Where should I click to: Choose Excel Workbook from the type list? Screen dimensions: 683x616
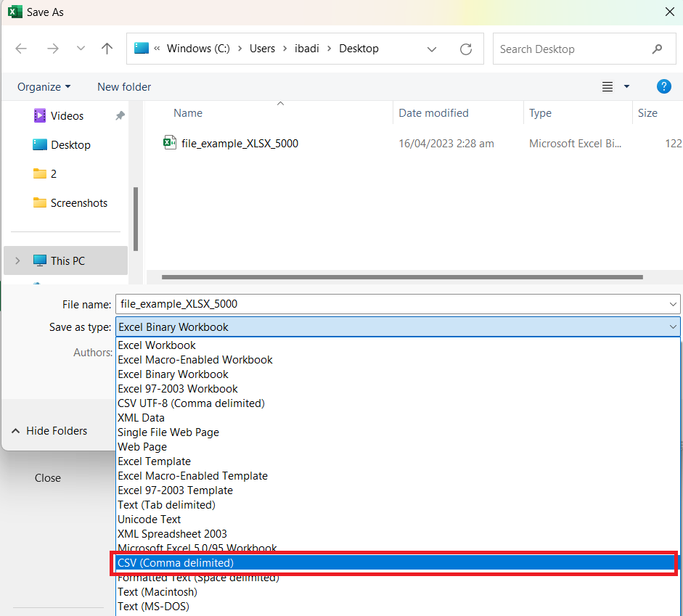(x=398, y=345)
